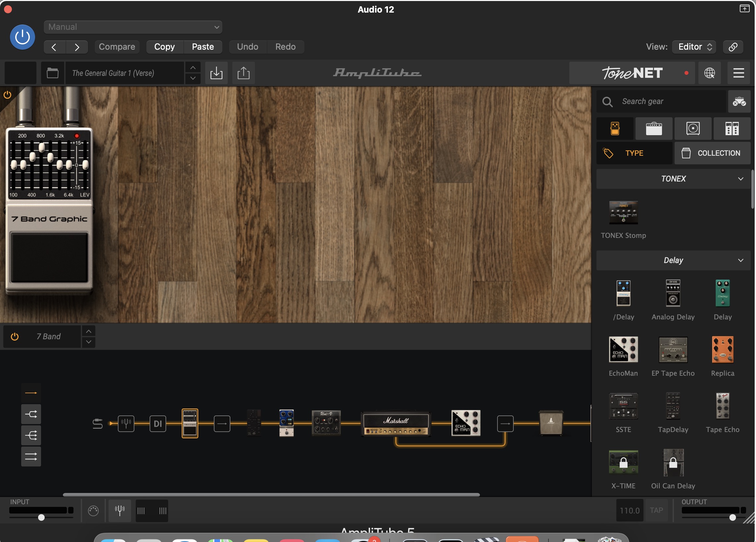Toggle the plugin bypass power button
This screenshot has width=756, height=542.
pos(22,37)
